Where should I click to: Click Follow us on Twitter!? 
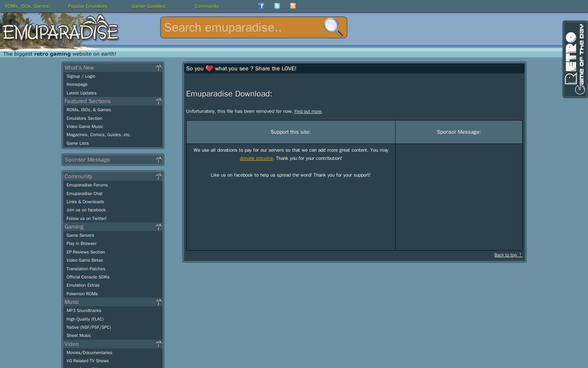[x=87, y=218]
